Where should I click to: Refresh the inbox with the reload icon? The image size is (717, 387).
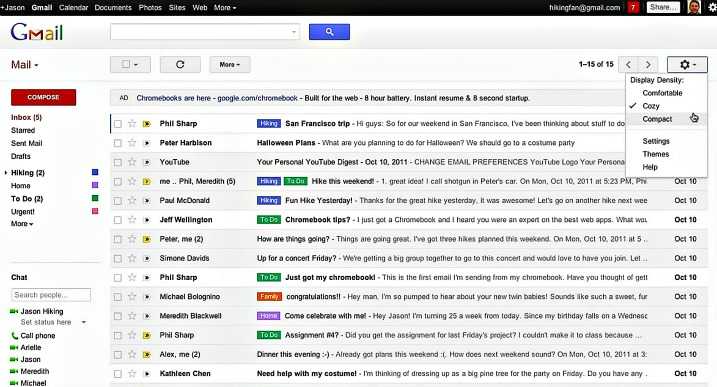point(180,64)
